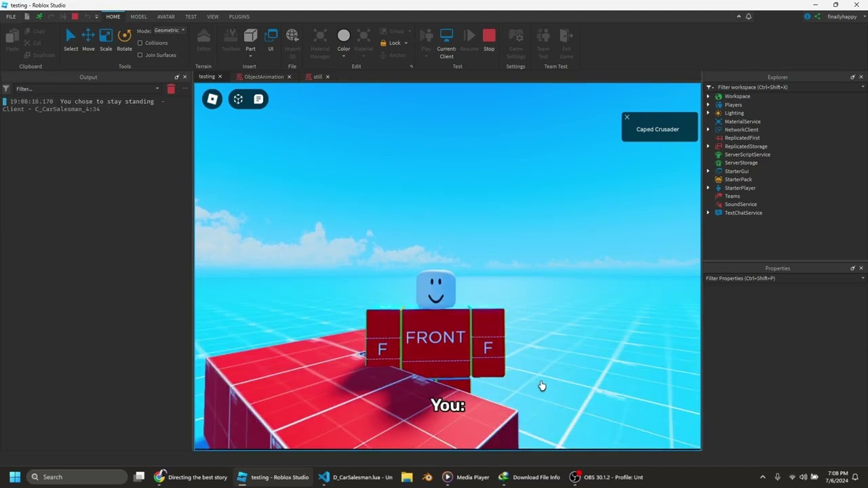This screenshot has height=488, width=868.
Task: Open Blender from the taskbar
Action: coord(427,477)
